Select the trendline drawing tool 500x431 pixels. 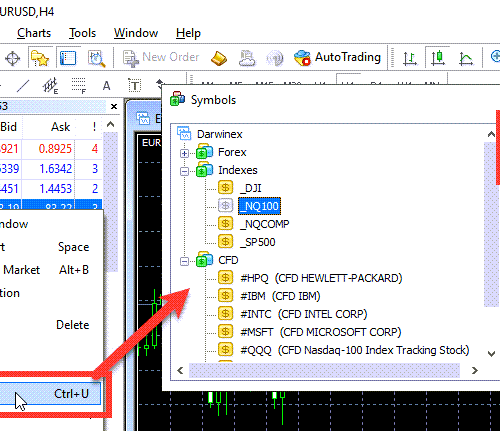coord(23,86)
